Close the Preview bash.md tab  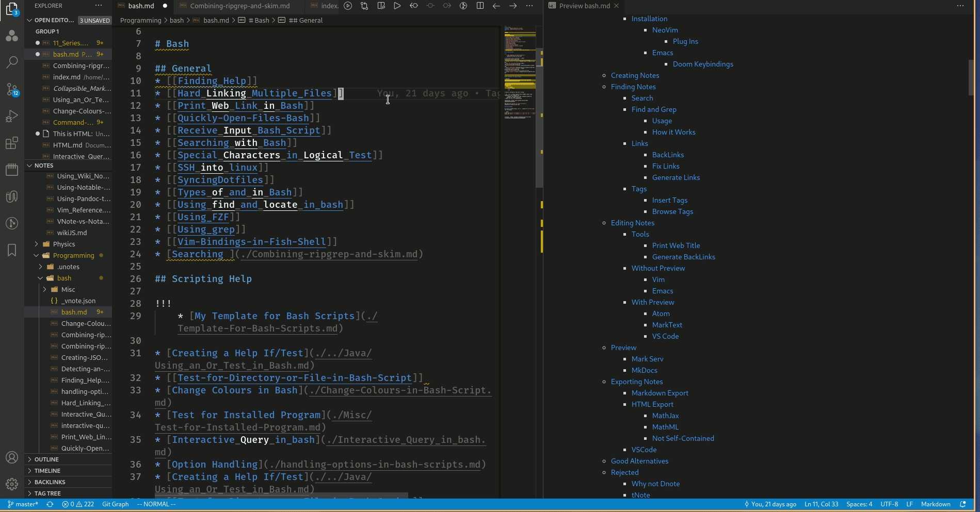click(616, 6)
